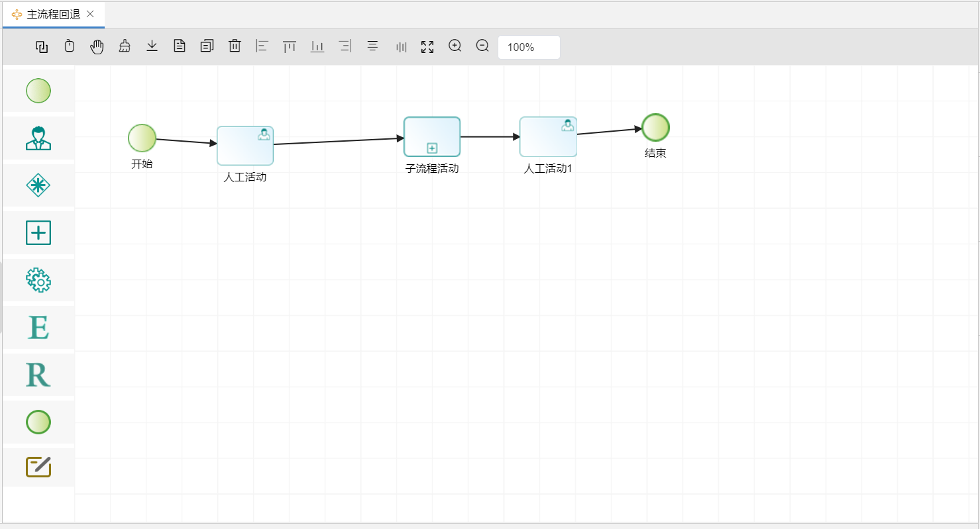This screenshot has width=980, height=529.
Task: Select the End Event circle tool in the palette
Action: (38, 422)
